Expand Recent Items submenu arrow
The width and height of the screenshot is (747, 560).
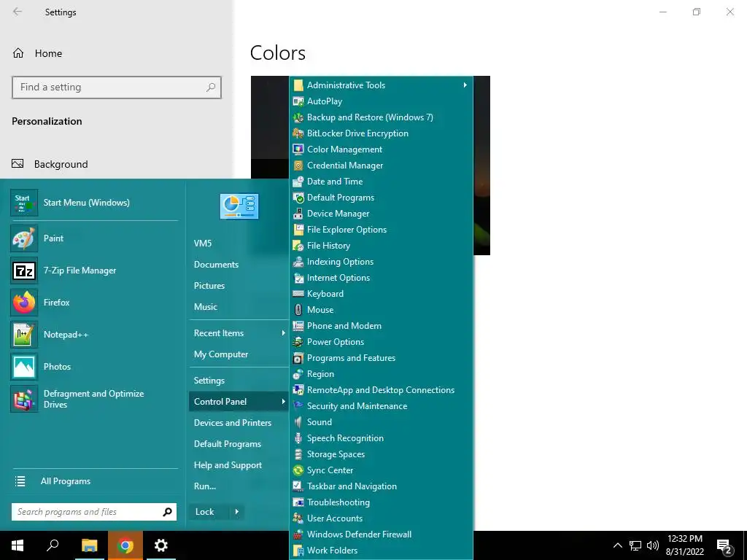[283, 332]
